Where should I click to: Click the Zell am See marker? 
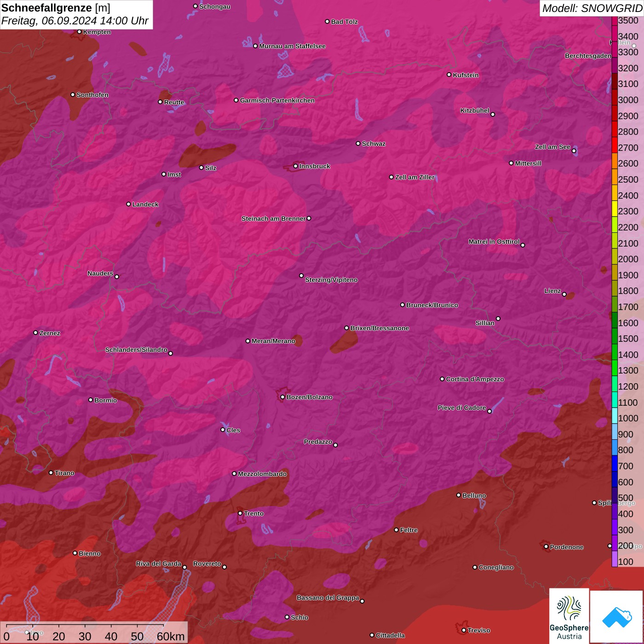coord(574,151)
